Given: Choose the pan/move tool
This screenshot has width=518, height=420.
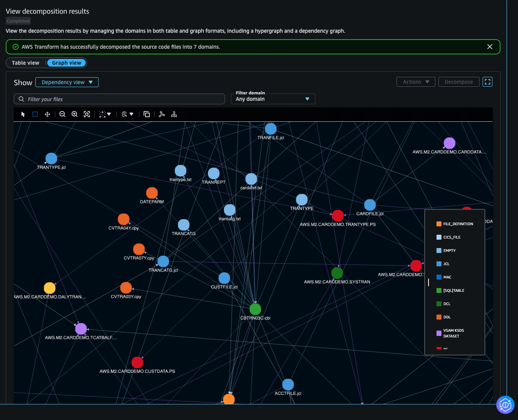Looking at the screenshot, I should coord(47,114).
